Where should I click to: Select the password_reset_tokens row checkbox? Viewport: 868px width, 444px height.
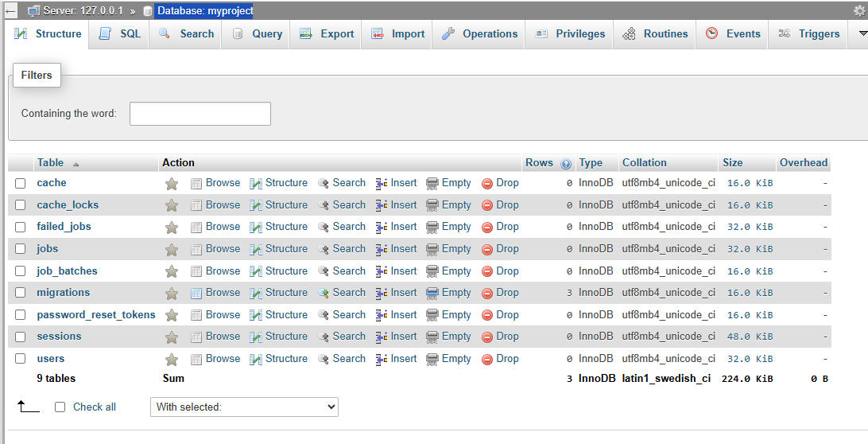point(21,315)
